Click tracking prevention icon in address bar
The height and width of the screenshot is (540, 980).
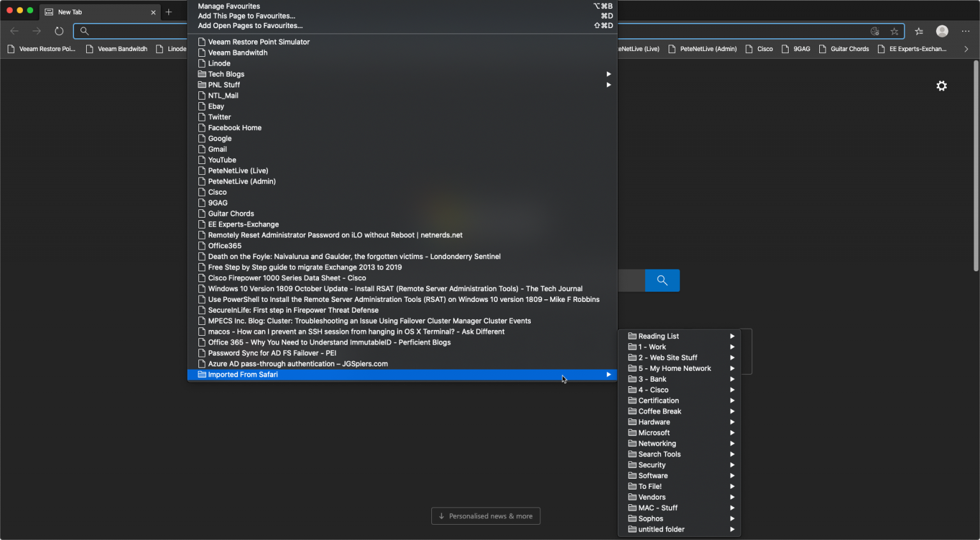(x=875, y=31)
